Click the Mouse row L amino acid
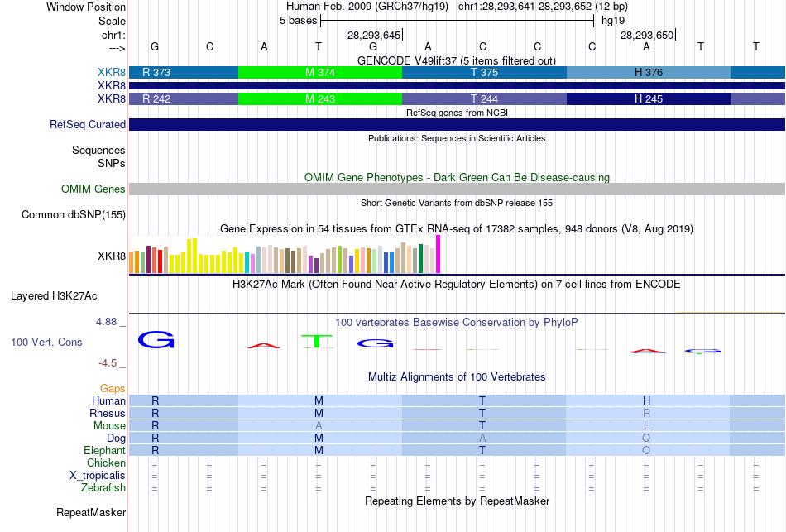The height and width of the screenshot is (532, 786). click(647, 426)
